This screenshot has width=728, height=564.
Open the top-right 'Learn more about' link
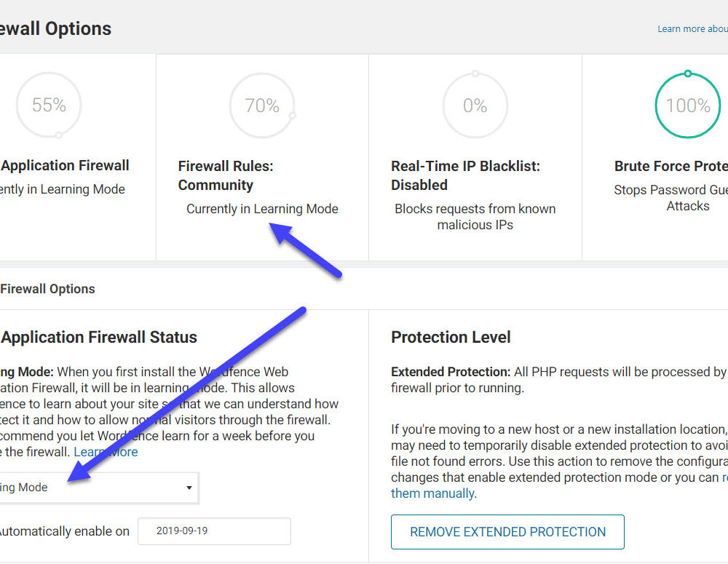[692, 29]
